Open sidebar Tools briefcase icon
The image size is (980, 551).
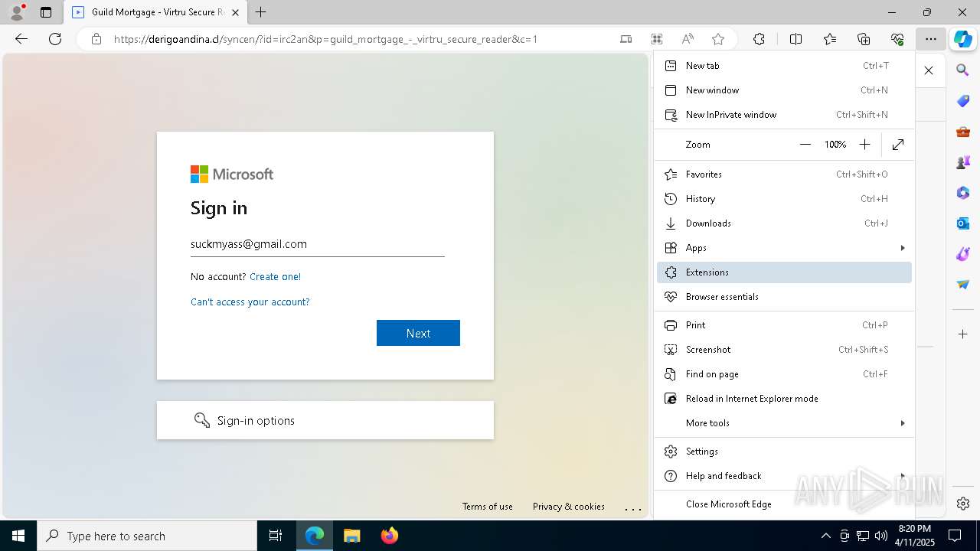click(963, 132)
